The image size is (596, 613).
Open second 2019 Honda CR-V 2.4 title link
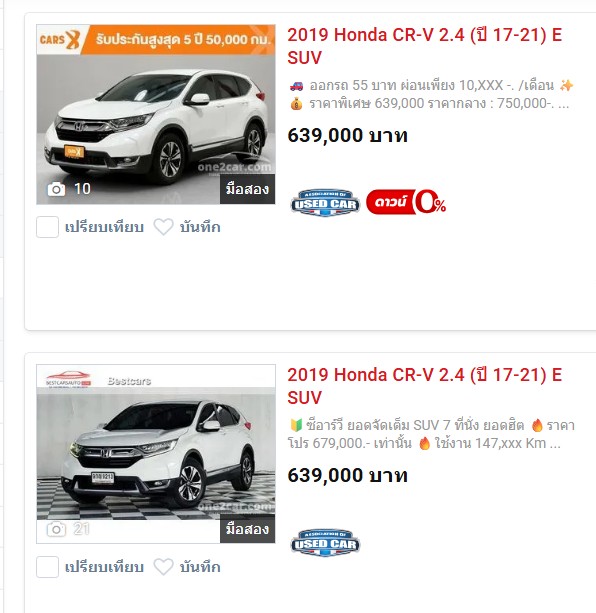[x=424, y=386]
